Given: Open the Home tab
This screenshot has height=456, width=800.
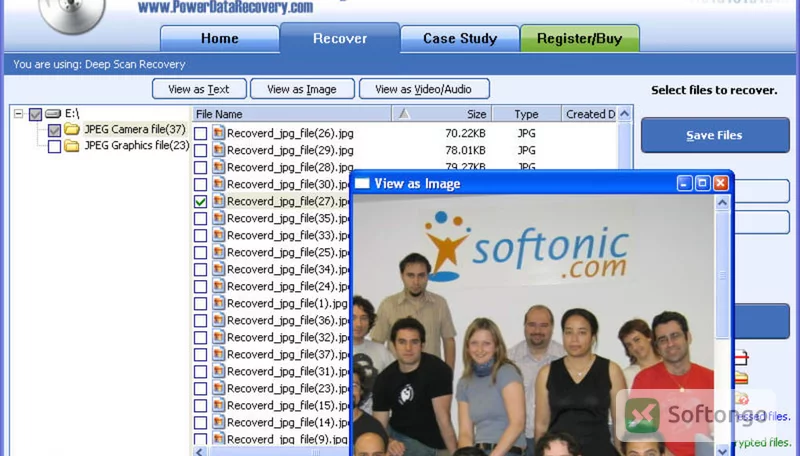Looking at the screenshot, I should pyautogui.click(x=219, y=38).
